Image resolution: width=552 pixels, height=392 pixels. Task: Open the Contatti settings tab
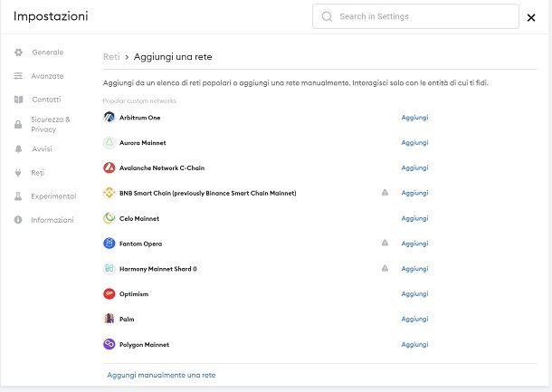coord(46,100)
